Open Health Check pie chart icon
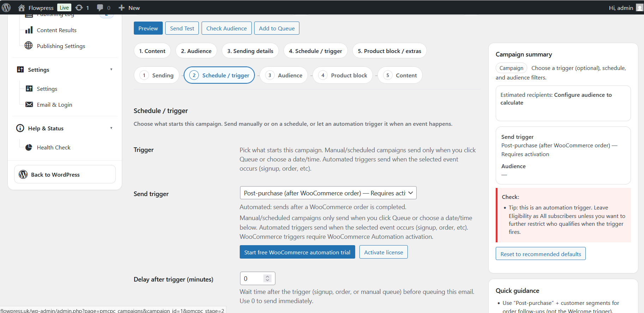 point(29,147)
